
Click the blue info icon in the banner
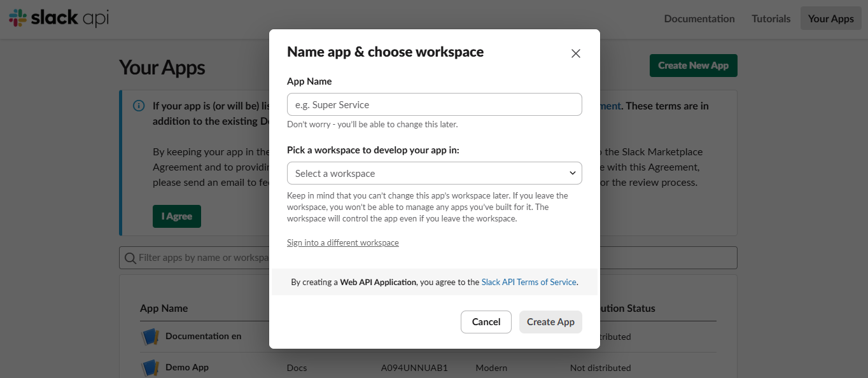[138, 106]
